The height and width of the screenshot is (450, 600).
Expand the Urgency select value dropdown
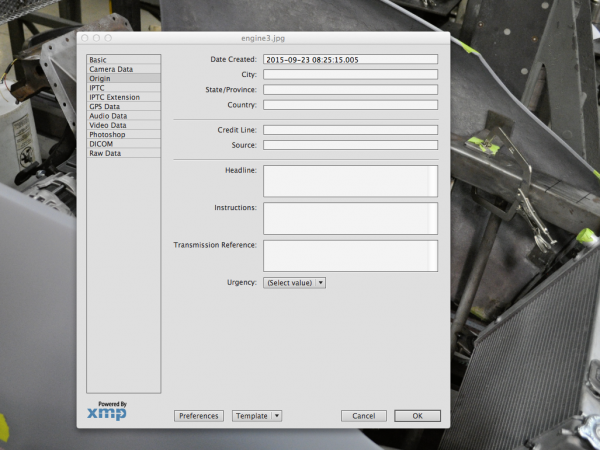click(295, 283)
